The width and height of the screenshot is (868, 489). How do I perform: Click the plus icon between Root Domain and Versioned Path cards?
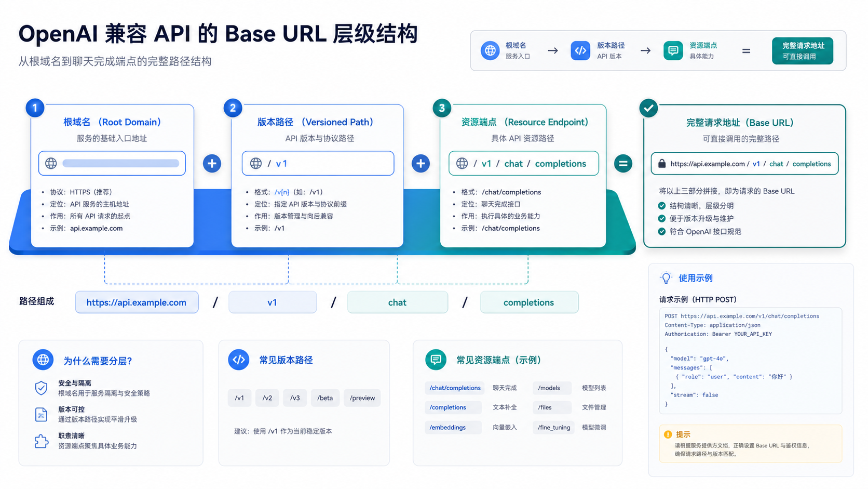click(x=212, y=164)
